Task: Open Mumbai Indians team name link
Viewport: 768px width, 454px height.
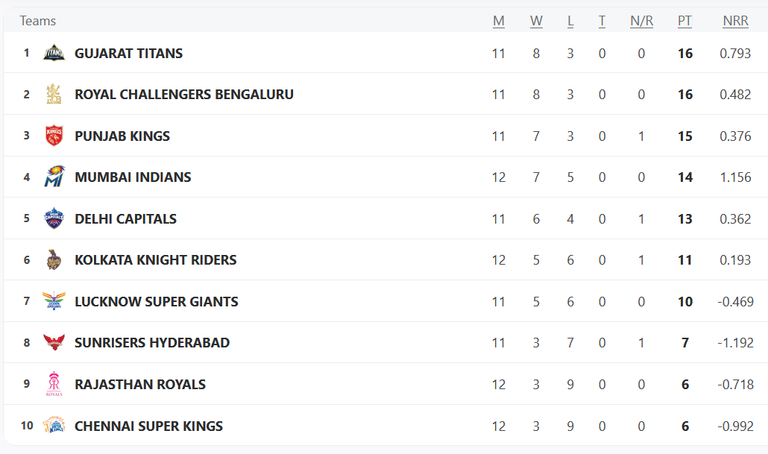Action: pyautogui.click(x=133, y=177)
